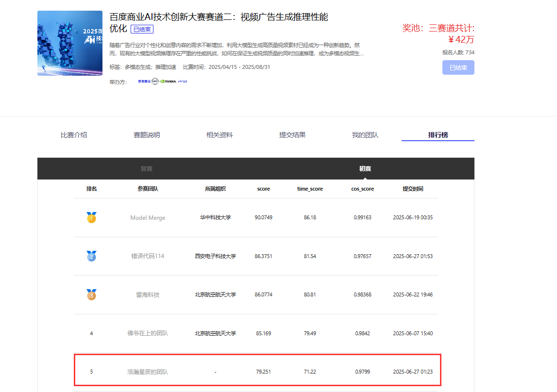Click submission time 2025-06-27 01:53
557x392 pixels.
[x=413, y=256]
